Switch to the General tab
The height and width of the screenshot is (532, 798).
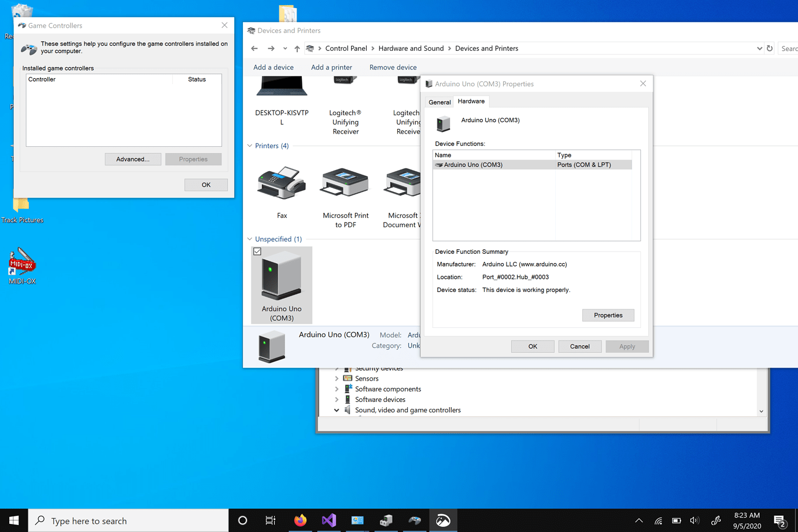(x=439, y=102)
